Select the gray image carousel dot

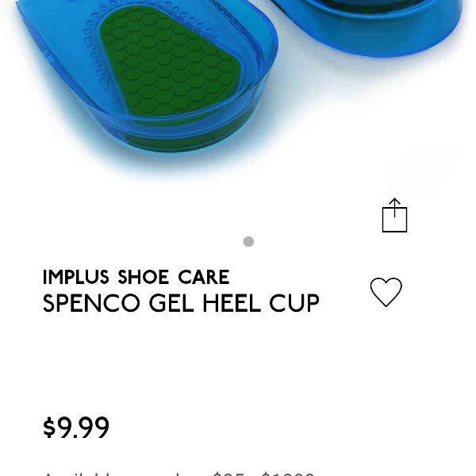coord(248,242)
